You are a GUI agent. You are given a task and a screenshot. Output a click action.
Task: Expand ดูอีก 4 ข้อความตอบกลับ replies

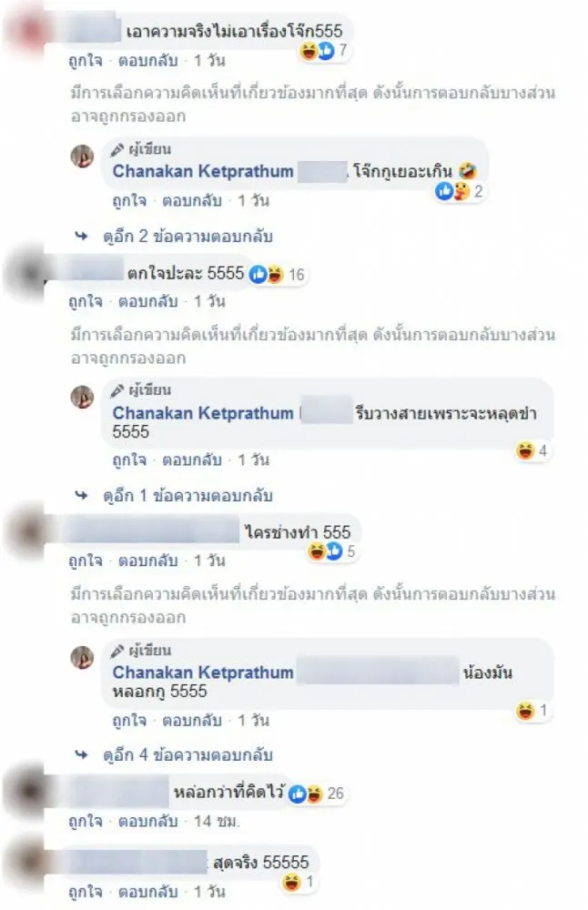tap(188, 755)
